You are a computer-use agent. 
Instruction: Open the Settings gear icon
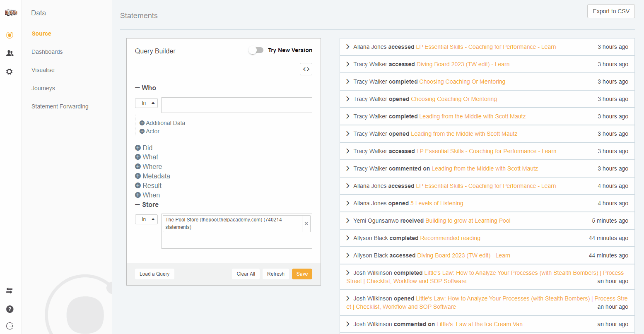coord(10,72)
